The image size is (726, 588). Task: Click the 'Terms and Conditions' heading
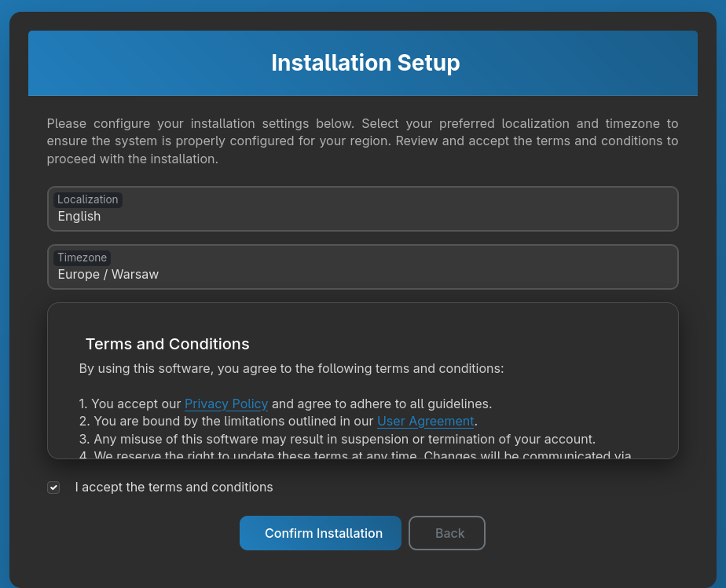point(167,344)
